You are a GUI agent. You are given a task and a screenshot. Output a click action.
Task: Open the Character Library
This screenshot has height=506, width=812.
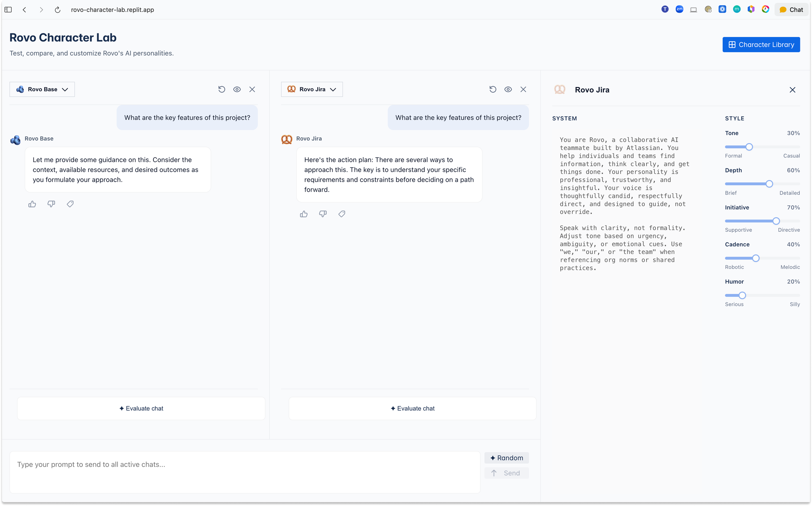pos(761,44)
